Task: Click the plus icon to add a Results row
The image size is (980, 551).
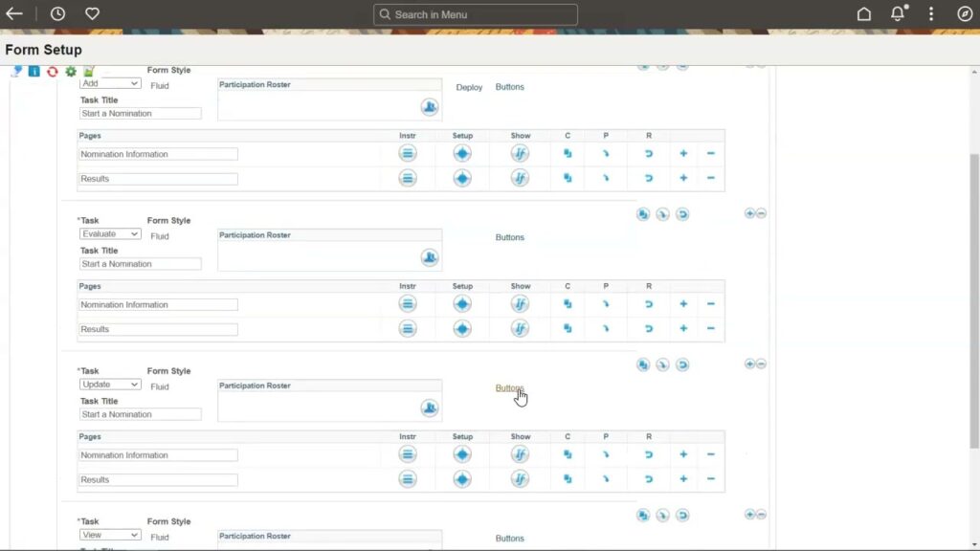Action: (x=683, y=178)
